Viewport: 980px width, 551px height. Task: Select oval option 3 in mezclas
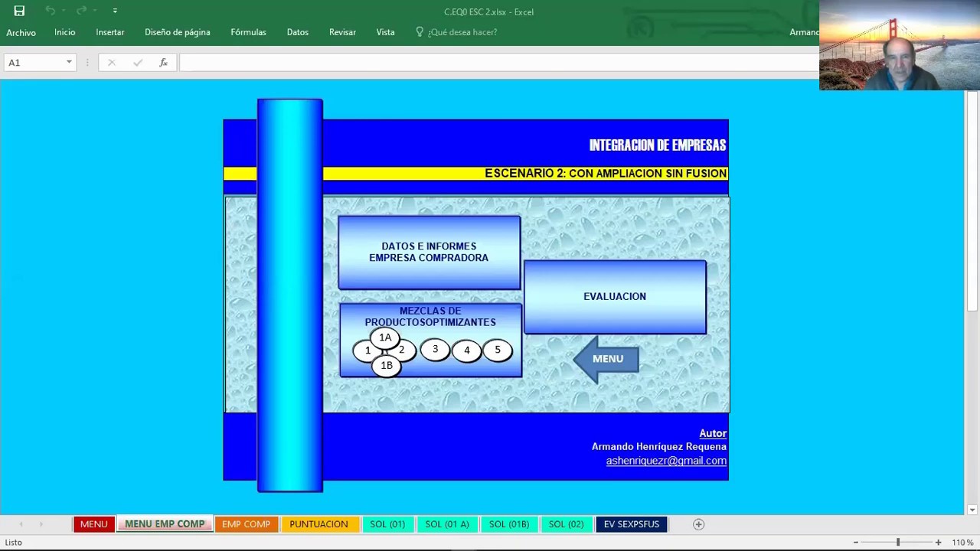pyautogui.click(x=435, y=350)
